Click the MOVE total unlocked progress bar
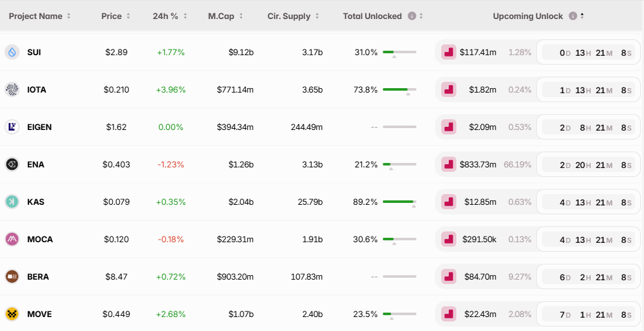The width and height of the screenshot is (644, 331). pos(399,314)
